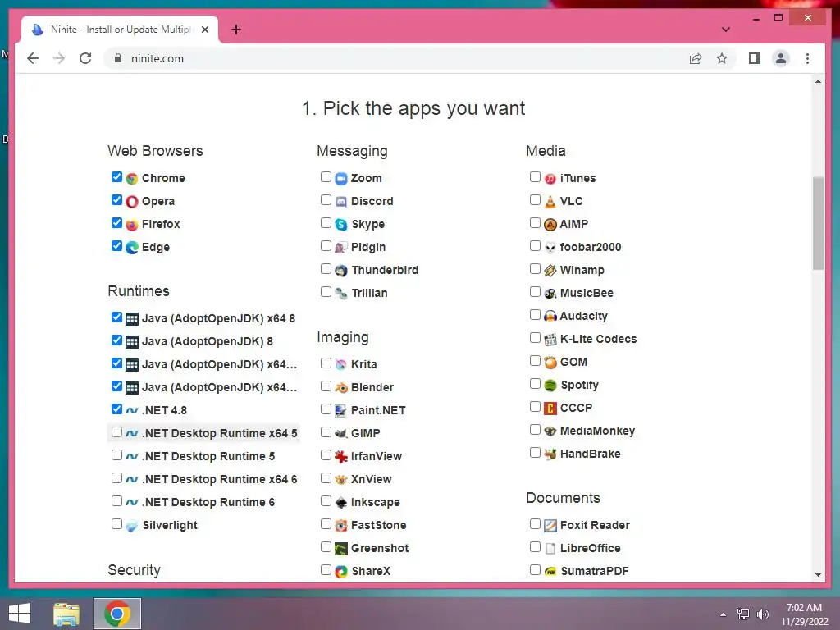This screenshot has height=630, width=840.
Task: Check the LibreOffice checkbox
Action: tap(535, 546)
